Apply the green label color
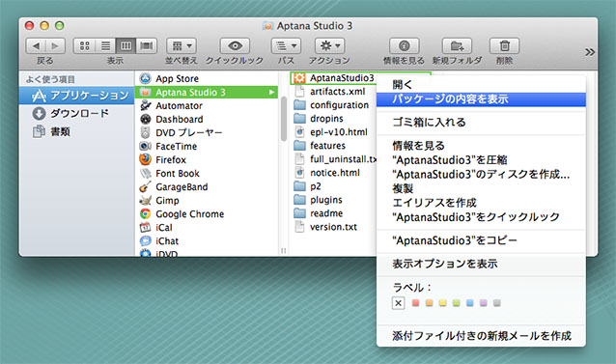Screen dimensions: 616x364 click(x=456, y=303)
